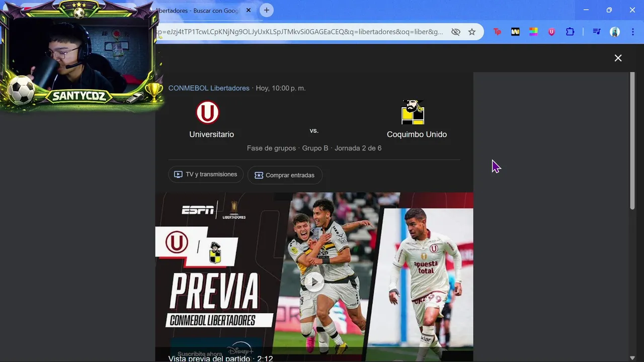This screenshot has height=362, width=644.
Task: Open the Chrome three-dot menu
Action: pos(632,32)
